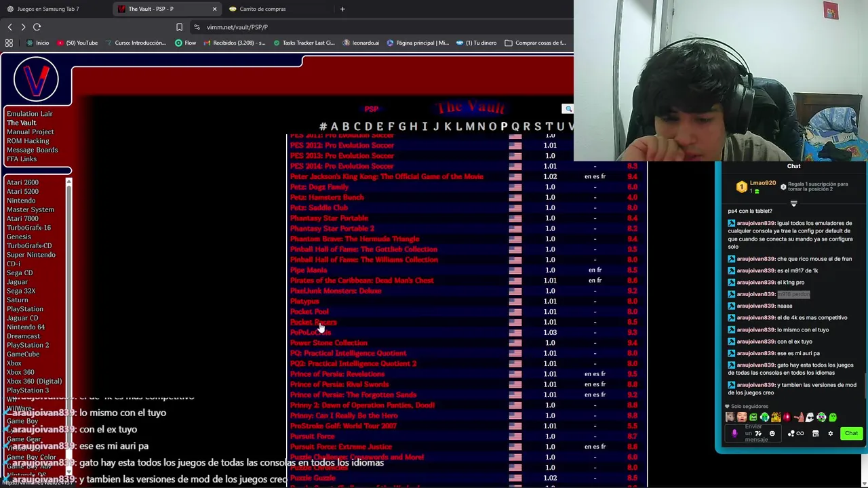This screenshot has width=868, height=488.
Task: Open Inicio bookmark
Action: [37, 43]
